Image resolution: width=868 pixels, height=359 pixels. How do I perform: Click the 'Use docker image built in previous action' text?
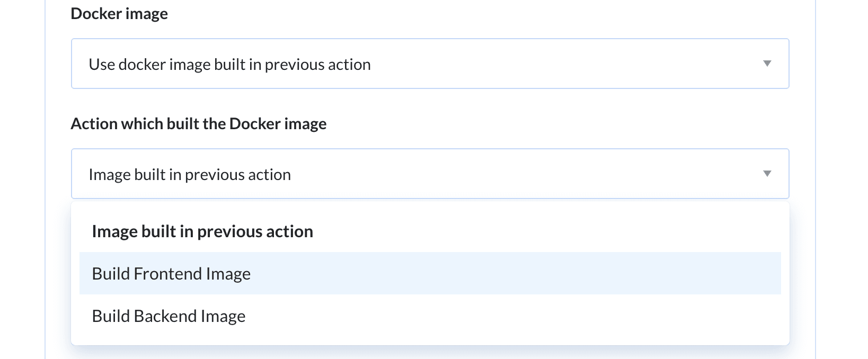click(x=229, y=65)
